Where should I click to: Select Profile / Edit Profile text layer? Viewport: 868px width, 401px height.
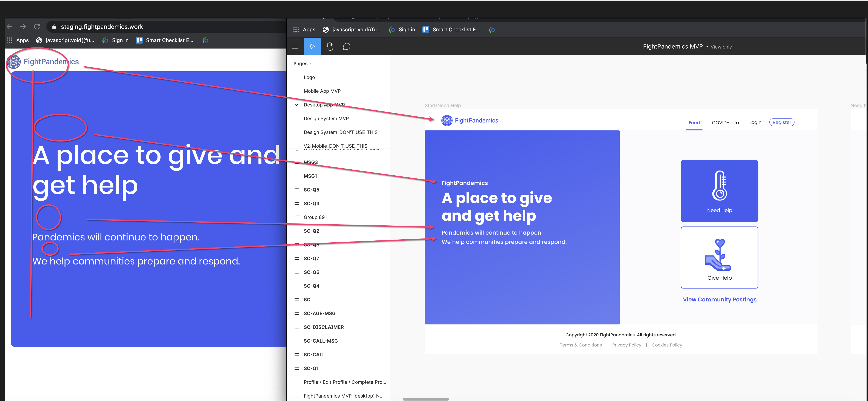click(345, 382)
